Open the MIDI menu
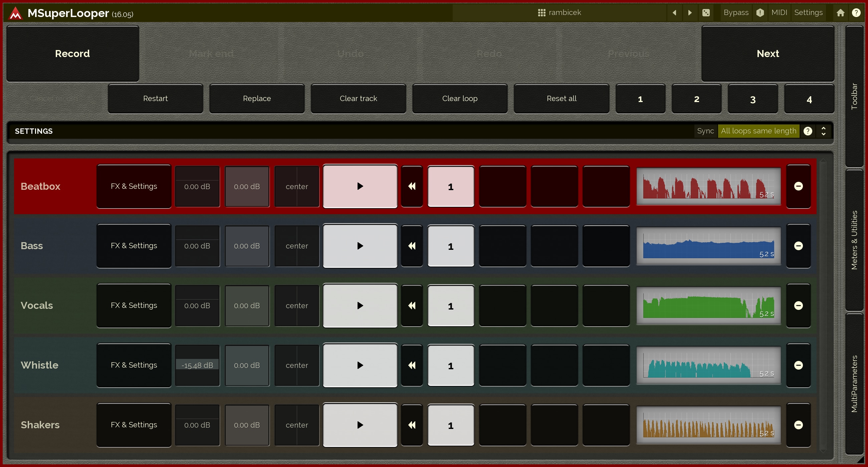This screenshot has width=868, height=467. (779, 12)
